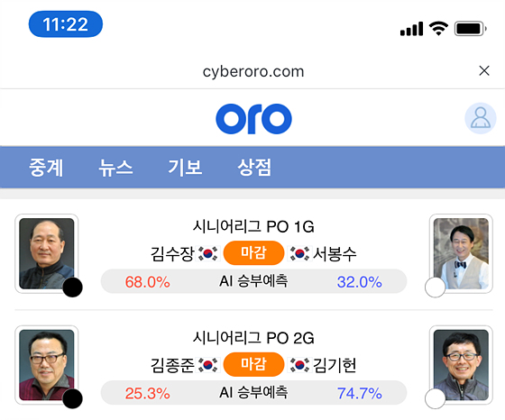This screenshot has height=420, width=505.
Task: Tap the white stone icon beside 서봉수
Action: (x=435, y=288)
